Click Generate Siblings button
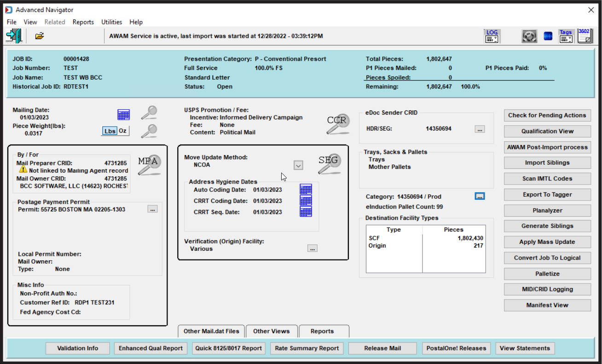The height and width of the screenshot is (364, 602). (547, 226)
